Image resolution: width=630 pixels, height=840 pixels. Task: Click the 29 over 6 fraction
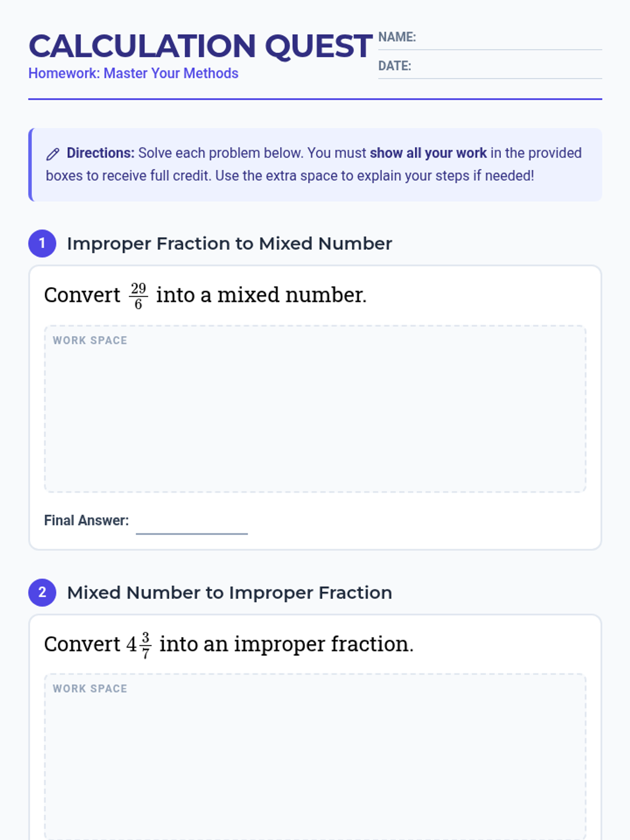tap(138, 296)
